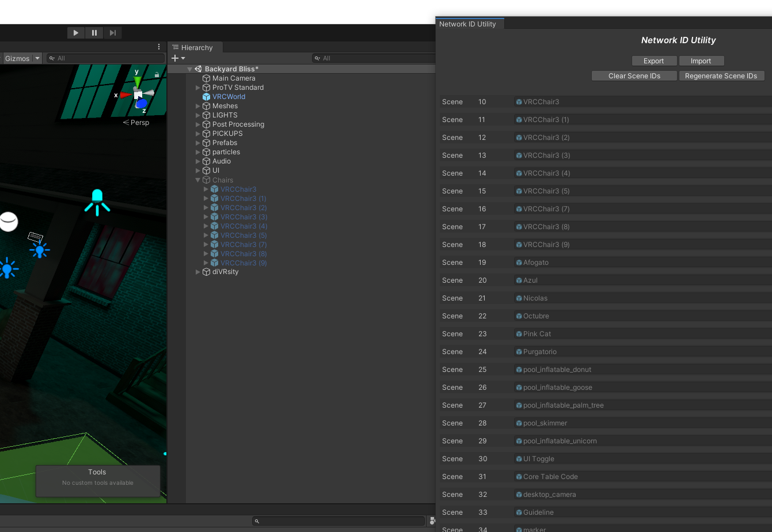Click the object icon in pool_skimmer row

pyautogui.click(x=519, y=423)
